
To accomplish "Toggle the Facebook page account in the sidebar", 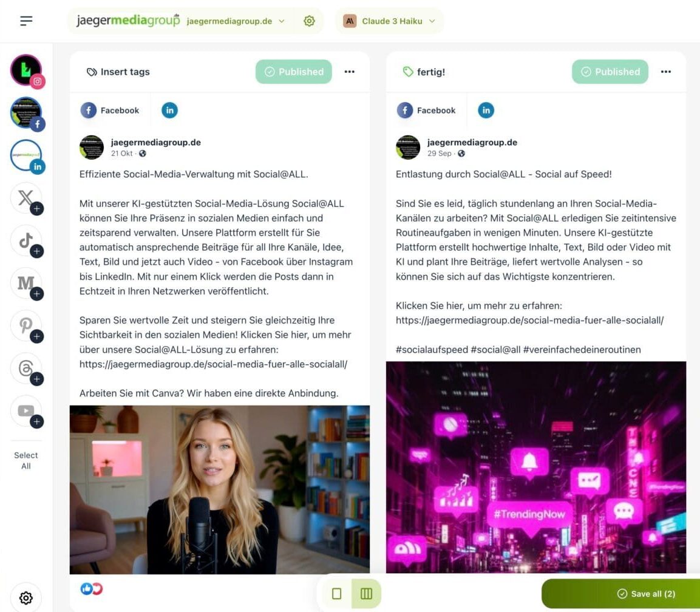I will point(26,113).
